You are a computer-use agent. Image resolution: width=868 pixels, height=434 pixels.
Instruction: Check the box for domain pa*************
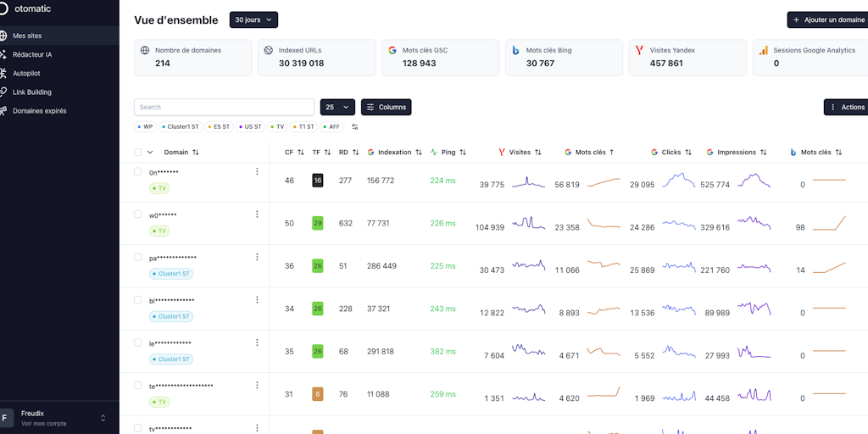[x=138, y=257]
